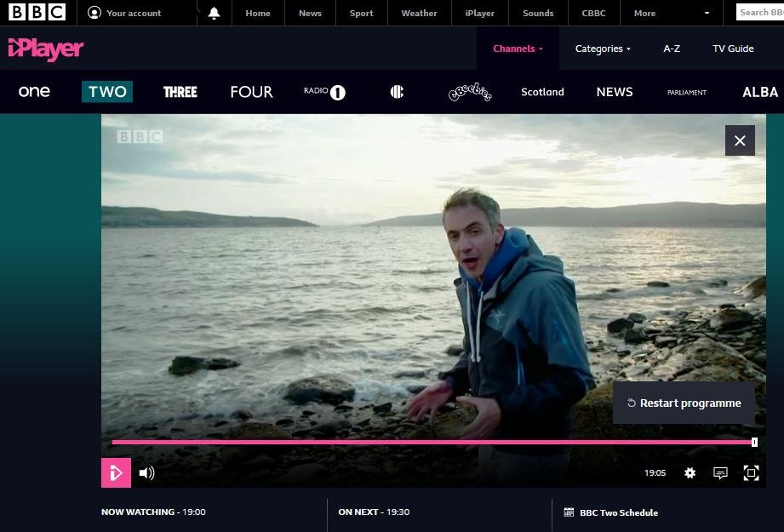Click the pink playback progress bar

click(x=426, y=442)
